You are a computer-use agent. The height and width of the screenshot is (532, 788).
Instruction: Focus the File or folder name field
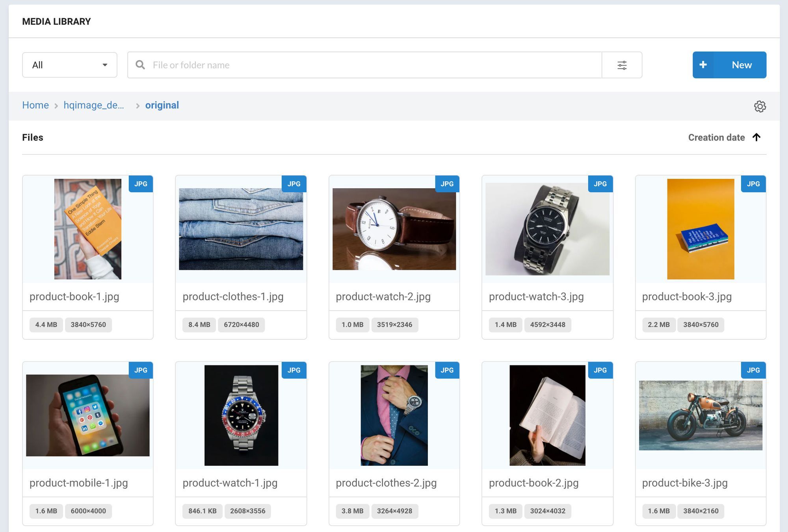tap(364, 65)
